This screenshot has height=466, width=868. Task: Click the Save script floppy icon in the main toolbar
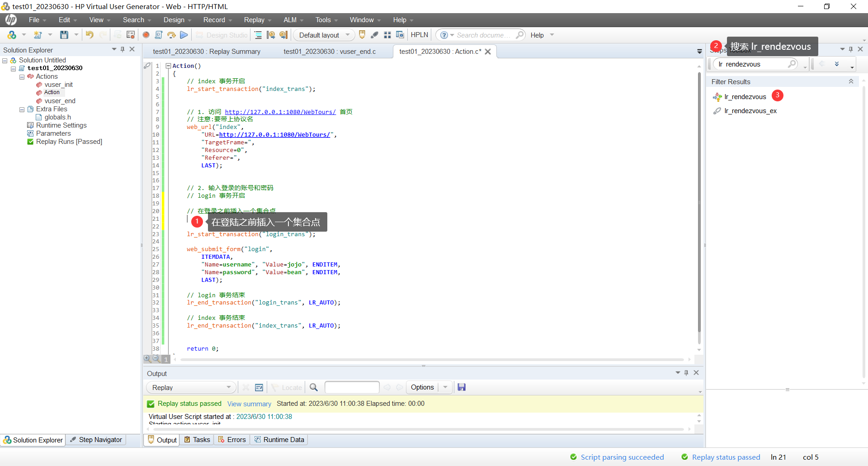click(x=64, y=35)
